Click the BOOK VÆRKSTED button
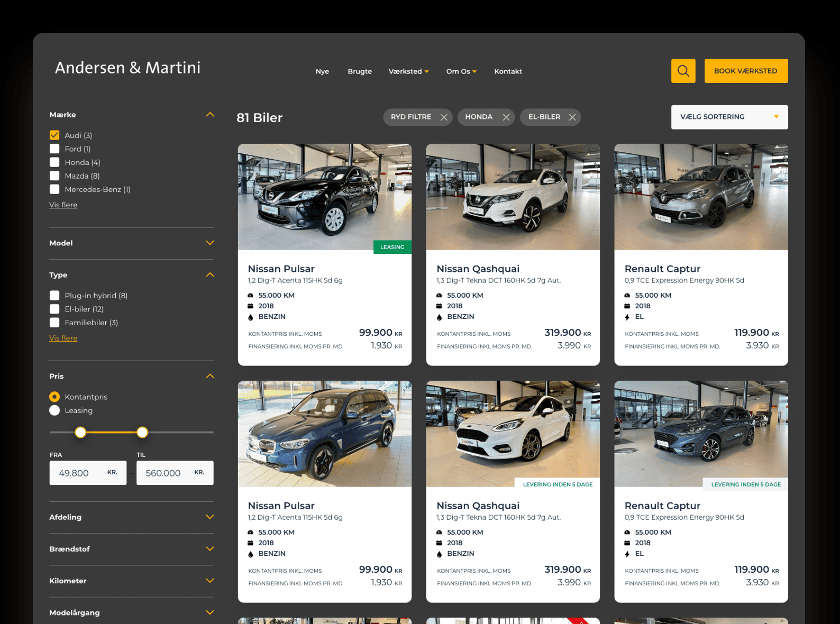The image size is (840, 624). [x=746, y=71]
